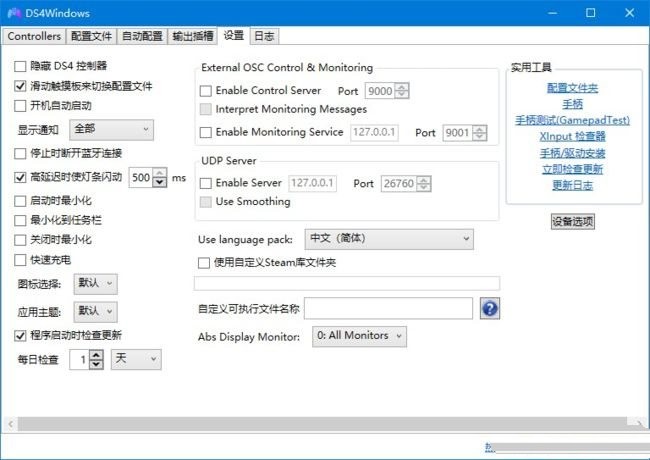Image resolution: width=650 pixels, height=460 pixels.
Task: Switch to 日志 tab
Action: 264,36
